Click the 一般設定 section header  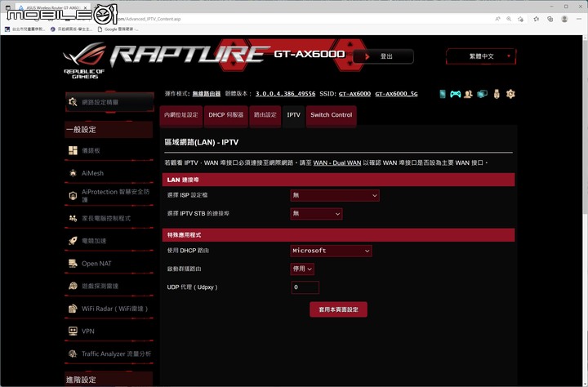[x=109, y=129]
